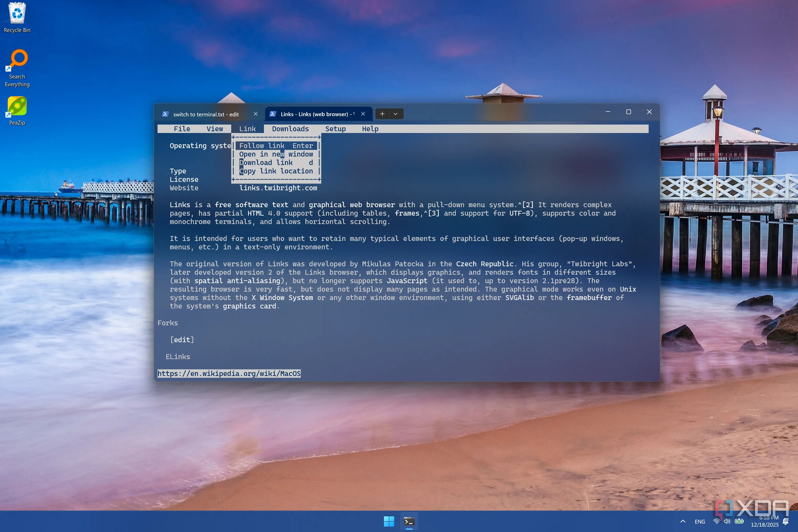Follow the 'free software' link
This screenshot has width=798, height=532.
pyautogui.click(x=241, y=205)
